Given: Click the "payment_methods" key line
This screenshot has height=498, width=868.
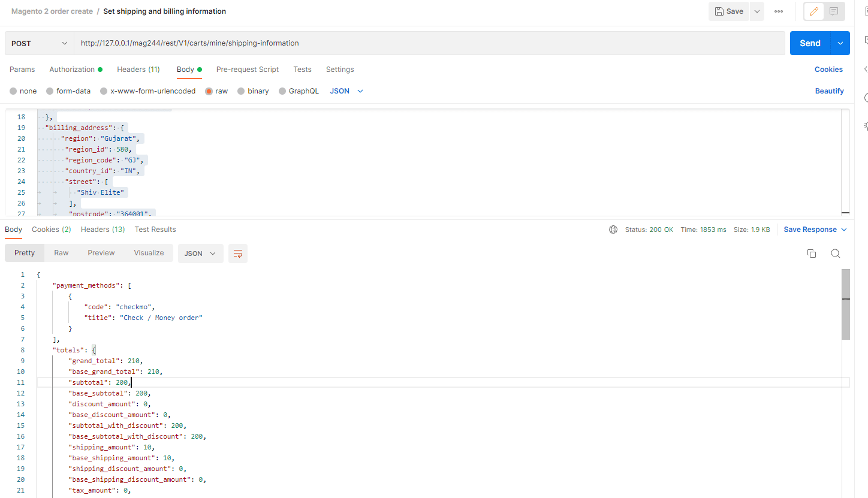Looking at the screenshot, I should [x=92, y=285].
